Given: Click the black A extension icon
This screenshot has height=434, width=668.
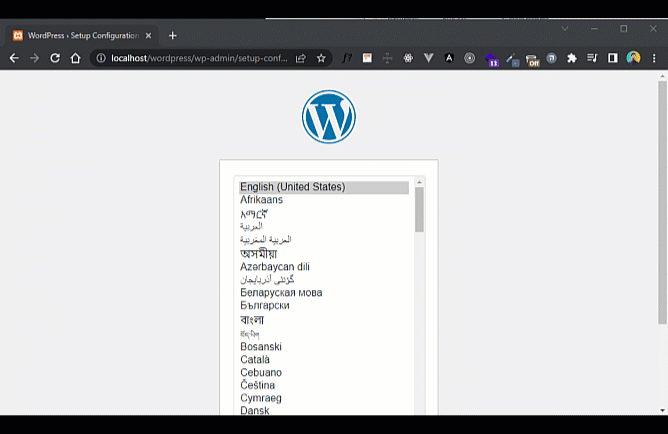Looking at the screenshot, I should coord(449,58).
